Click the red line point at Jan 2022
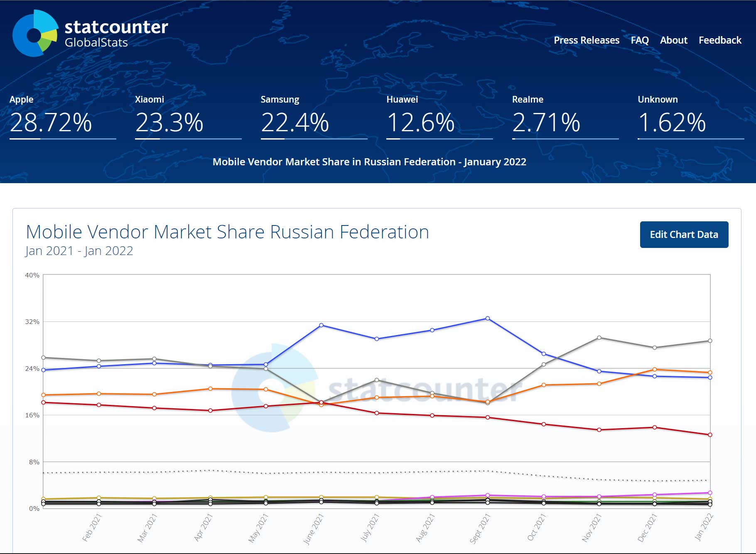Screen dimensions: 756x554 [x=710, y=435]
